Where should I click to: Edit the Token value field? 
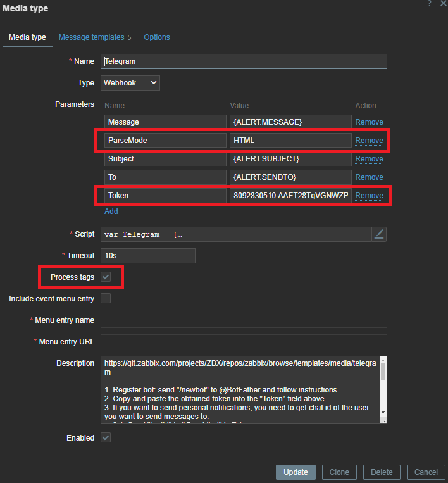click(290, 196)
